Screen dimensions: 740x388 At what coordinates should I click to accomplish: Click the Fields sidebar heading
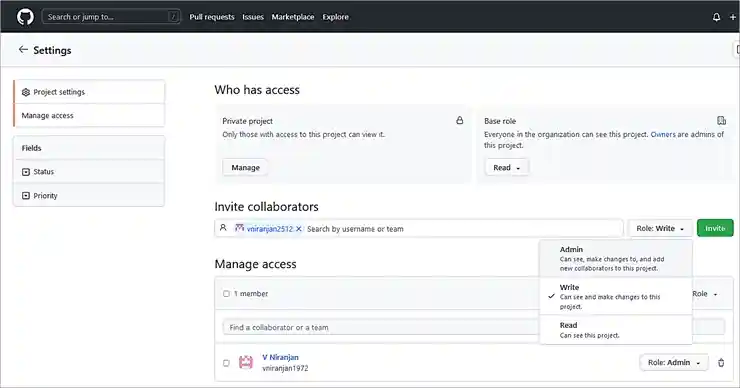coord(32,148)
